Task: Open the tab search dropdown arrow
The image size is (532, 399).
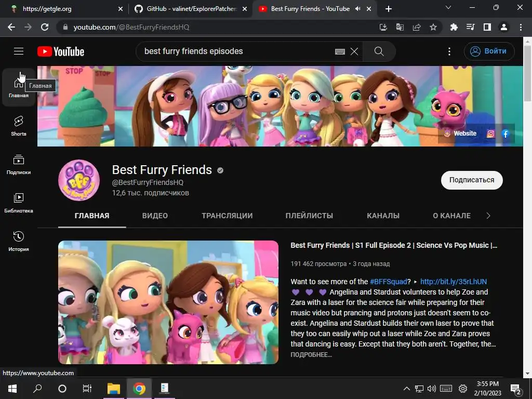Action: click(448, 7)
